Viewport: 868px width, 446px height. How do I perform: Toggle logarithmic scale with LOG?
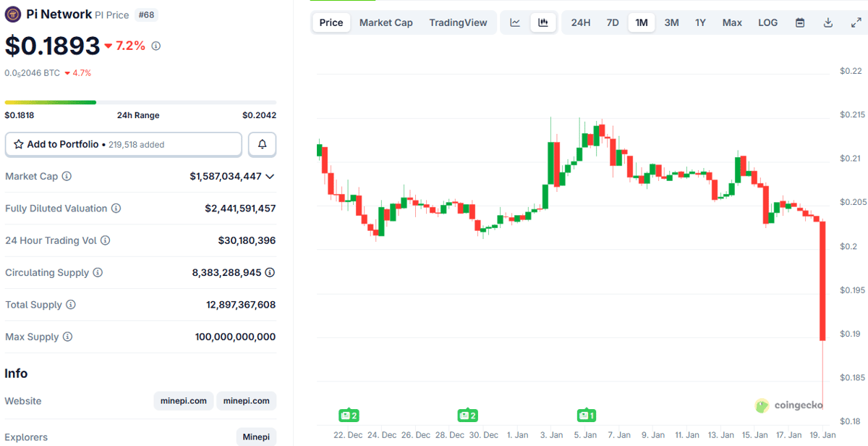(x=767, y=22)
